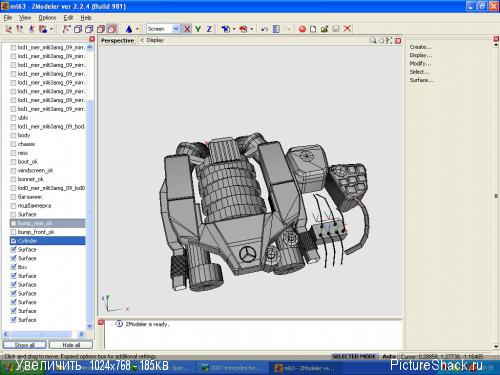Open dropdown arrow beside the blue tool icon

click(x=234, y=29)
